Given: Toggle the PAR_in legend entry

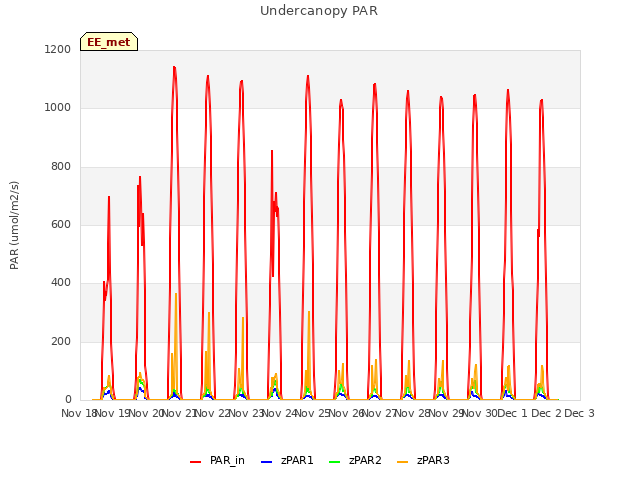Looking at the screenshot, I should (x=218, y=460).
